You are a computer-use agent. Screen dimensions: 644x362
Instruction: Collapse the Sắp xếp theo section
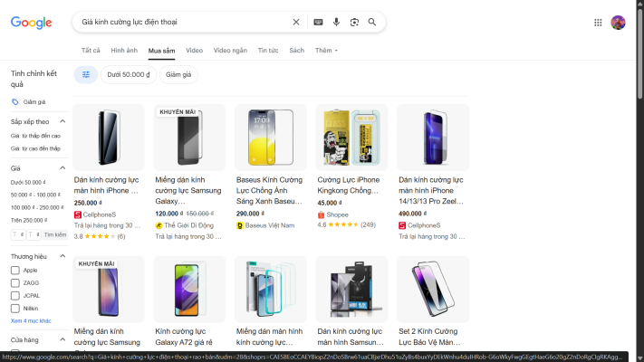pos(62,121)
